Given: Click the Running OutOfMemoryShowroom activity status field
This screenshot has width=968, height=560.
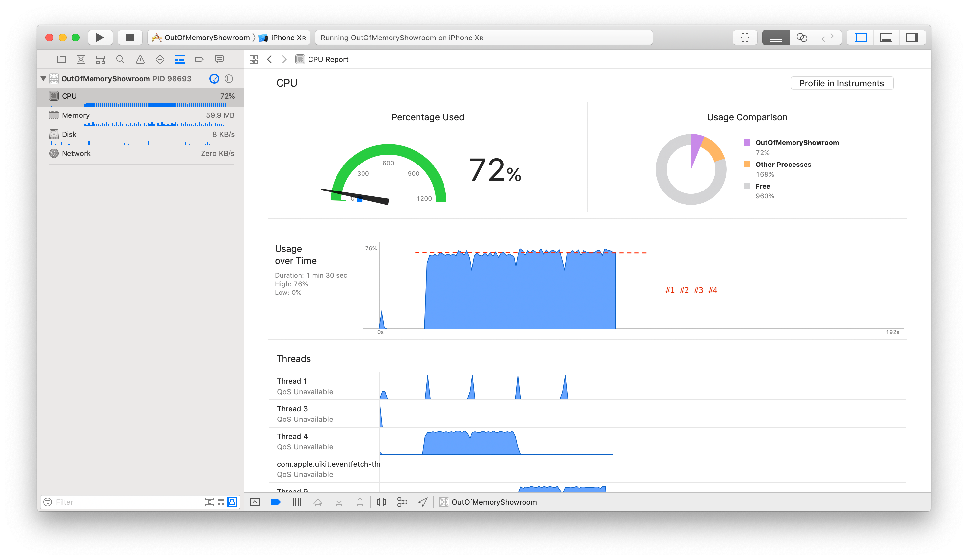Looking at the screenshot, I should (x=484, y=38).
